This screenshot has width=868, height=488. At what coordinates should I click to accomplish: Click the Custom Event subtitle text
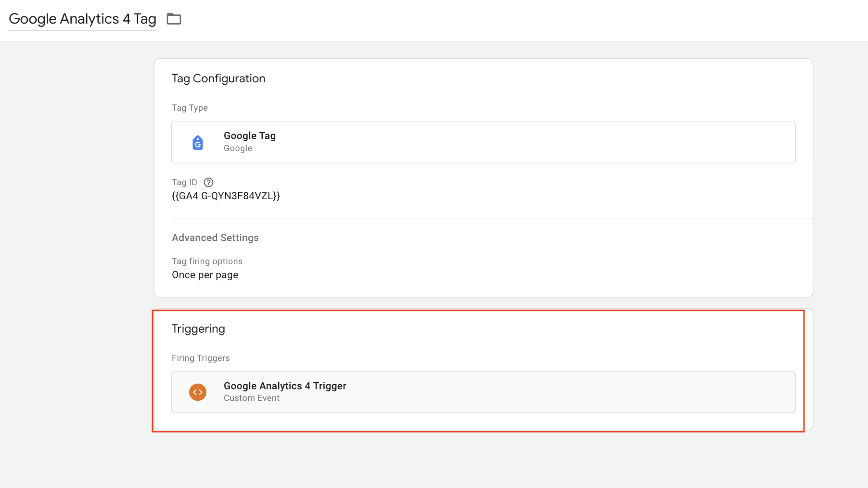tap(252, 398)
